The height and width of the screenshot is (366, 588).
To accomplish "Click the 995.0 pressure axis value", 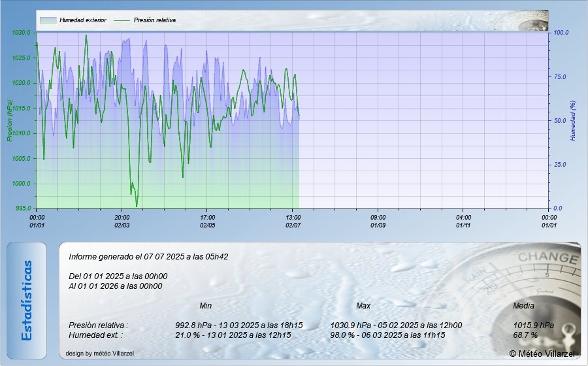I will click(22, 208).
